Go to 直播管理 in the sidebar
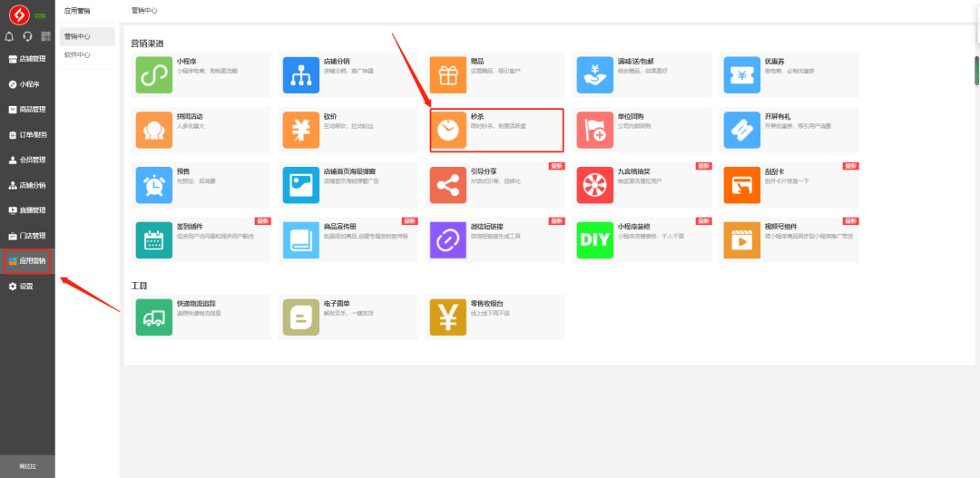This screenshot has height=478, width=980. coord(27,210)
